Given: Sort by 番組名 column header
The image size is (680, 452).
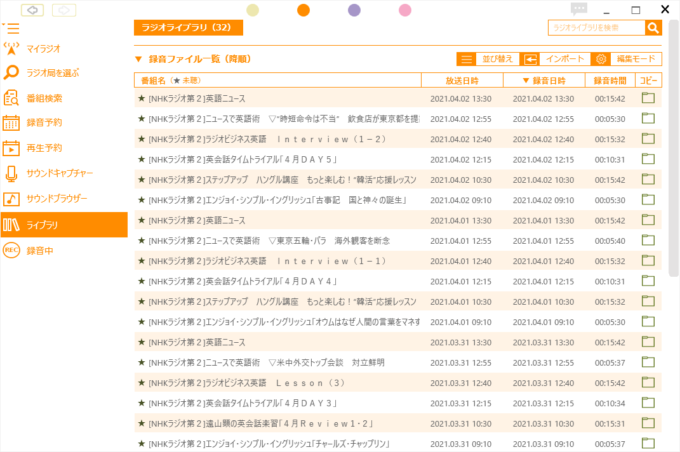Looking at the screenshot, I should click(278, 80).
